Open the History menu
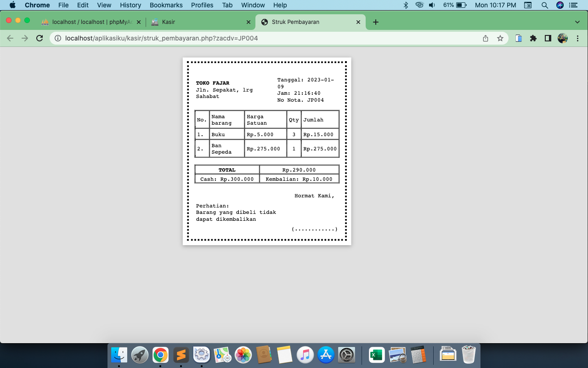The image size is (588, 368). [130, 5]
